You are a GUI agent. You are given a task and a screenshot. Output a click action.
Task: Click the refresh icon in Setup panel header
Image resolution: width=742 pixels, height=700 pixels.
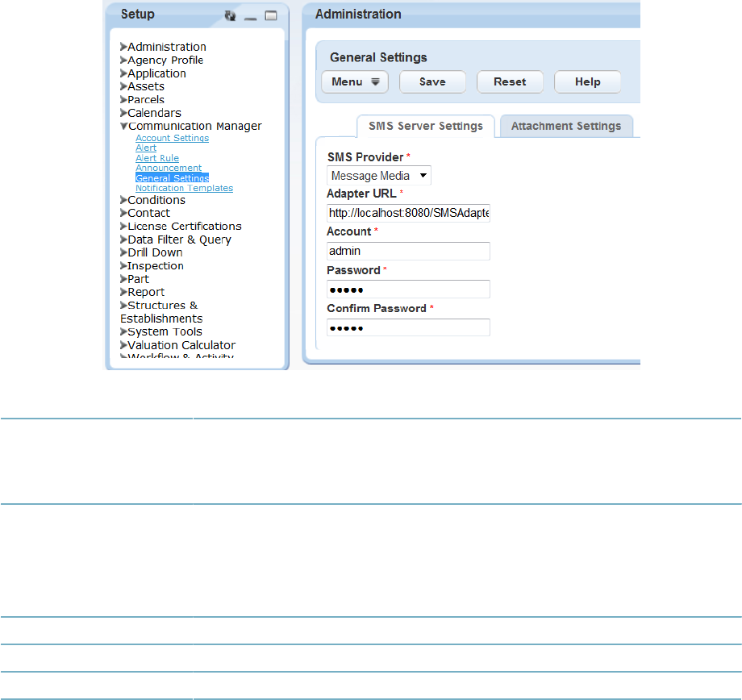pos(230,15)
